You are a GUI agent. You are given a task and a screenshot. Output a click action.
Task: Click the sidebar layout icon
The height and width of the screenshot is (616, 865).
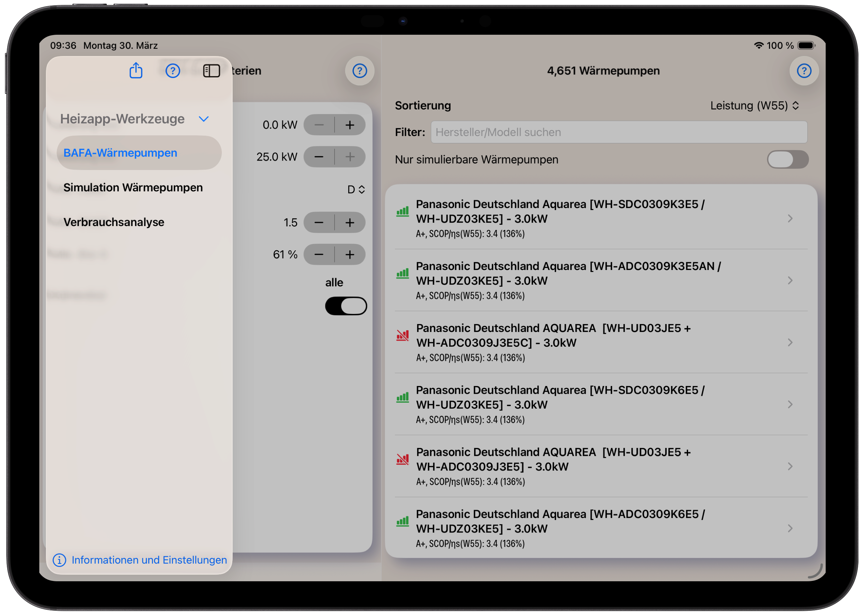point(212,70)
